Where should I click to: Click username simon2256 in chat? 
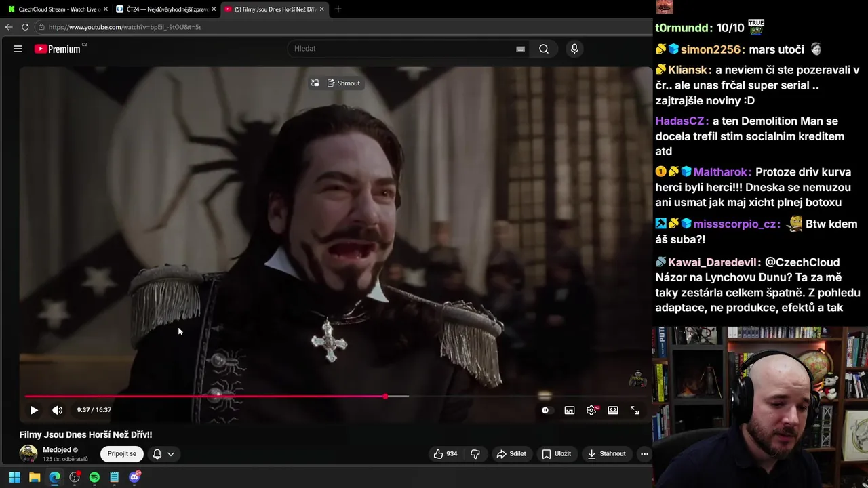(x=711, y=49)
